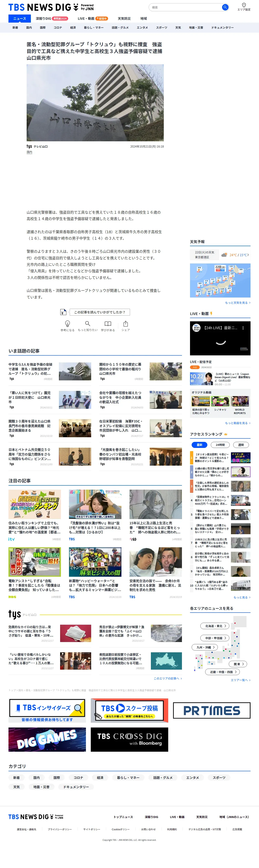
Task: Select the 最新 ranking filter
Action: click(x=199, y=445)
